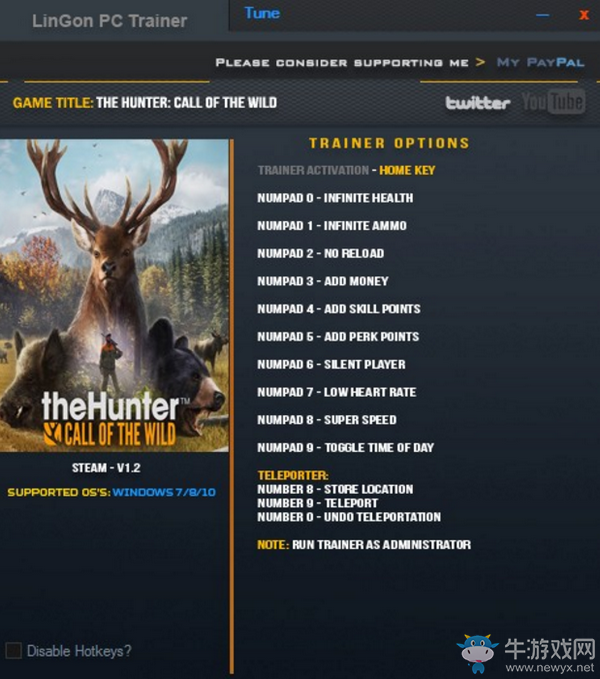The height and width of the screenshot is (679, 600).
Task: Select 'Numpad 3 - Add Money' option
Action: coord(323,281)
